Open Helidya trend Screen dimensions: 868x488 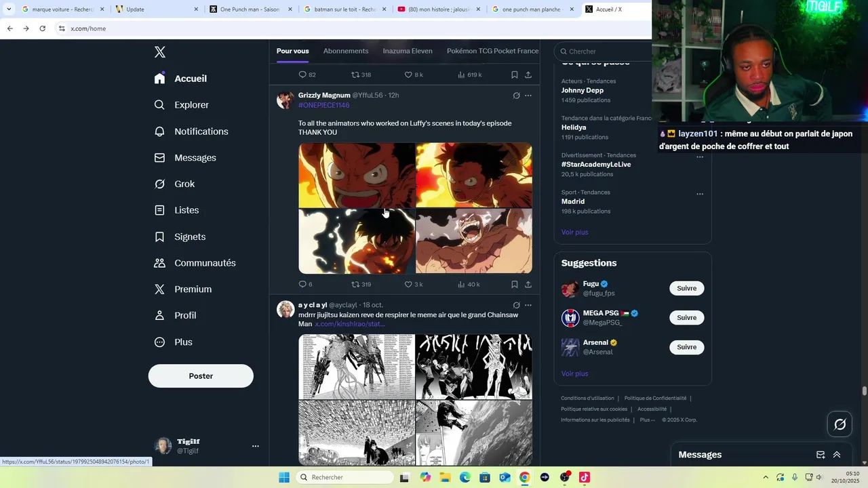(573, 127)
